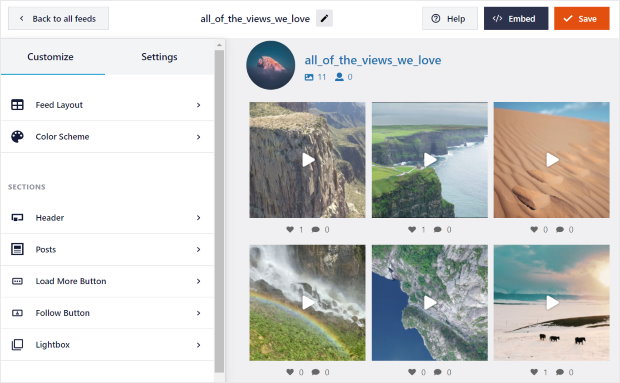Click the Feed Layout grid icon
620x383 pixels.
click(17, 105)
